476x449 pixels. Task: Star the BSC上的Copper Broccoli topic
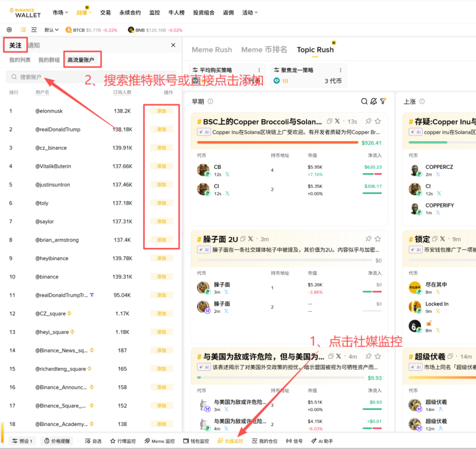point(378,121)
